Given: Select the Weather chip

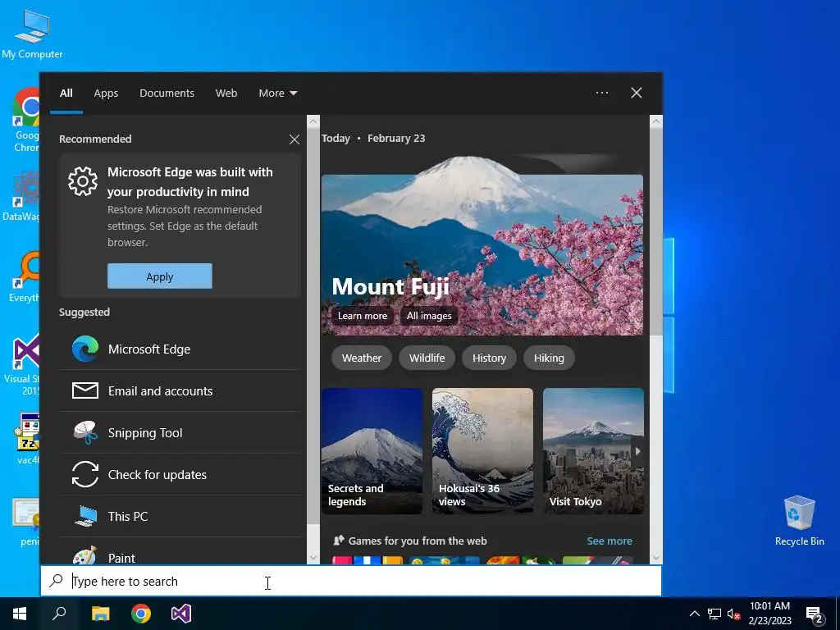Looking at the screenshot, I should (362, 358).
